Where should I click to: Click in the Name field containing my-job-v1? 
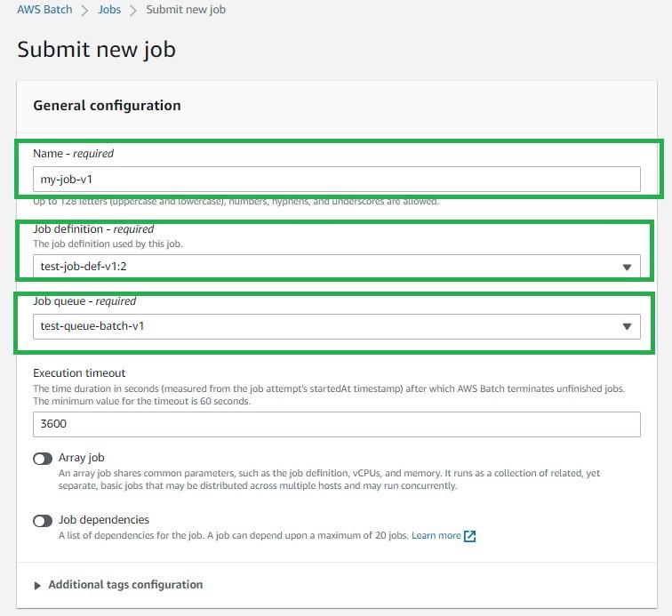[x=336, y=180]
